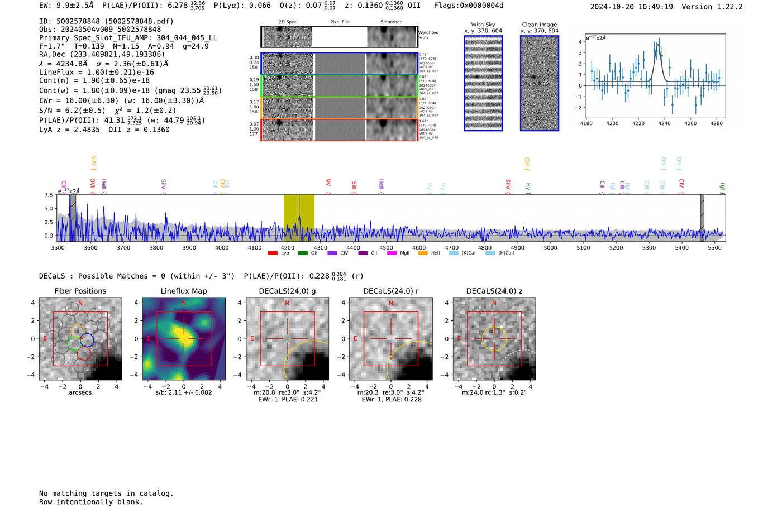Open the Lineflux Map thumbnail
The image size is (782, 532).
coord(184,339)
